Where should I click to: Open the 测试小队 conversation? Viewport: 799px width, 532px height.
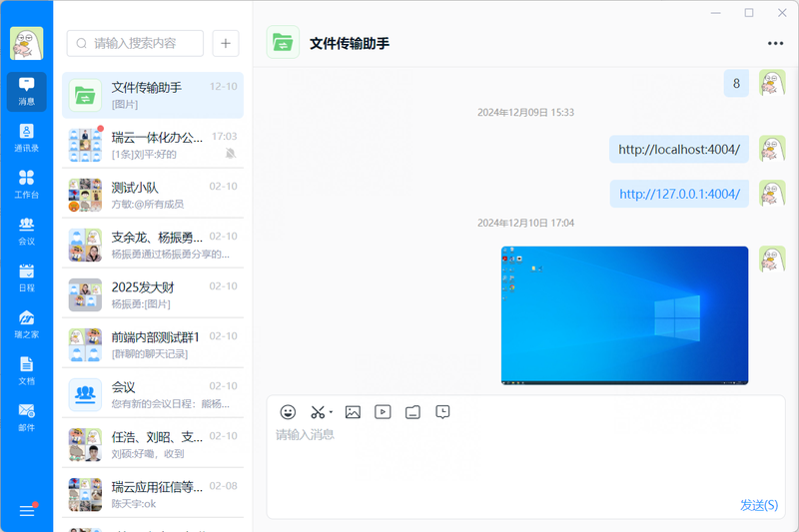click(x=153, y=195)
